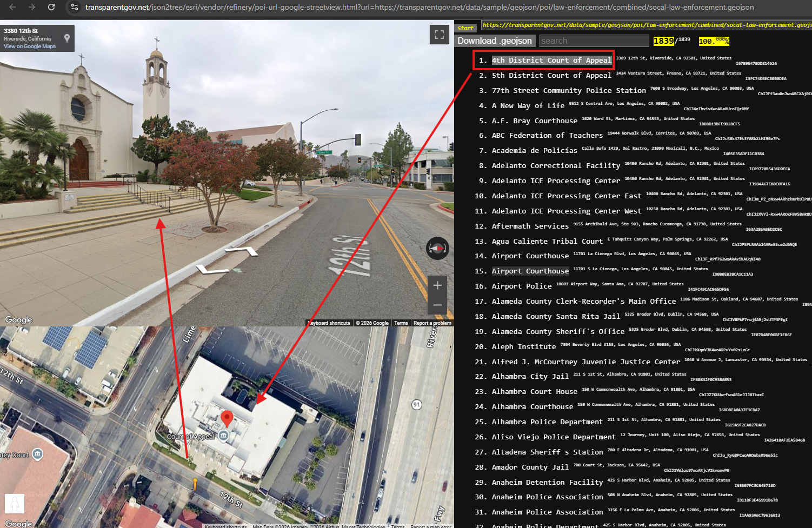
Task: Click the yellow start button
Action: point(465,28)
